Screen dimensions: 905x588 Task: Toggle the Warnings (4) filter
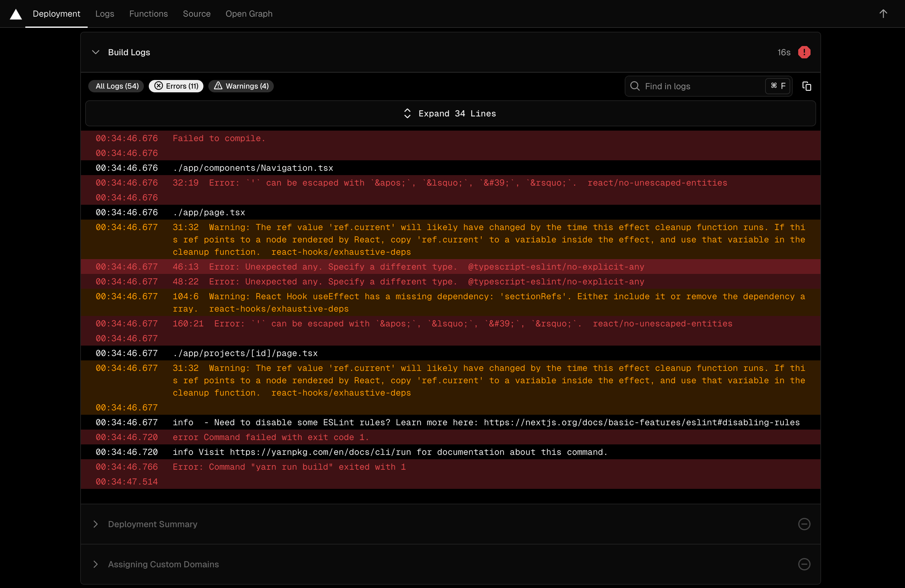(241, 86)
